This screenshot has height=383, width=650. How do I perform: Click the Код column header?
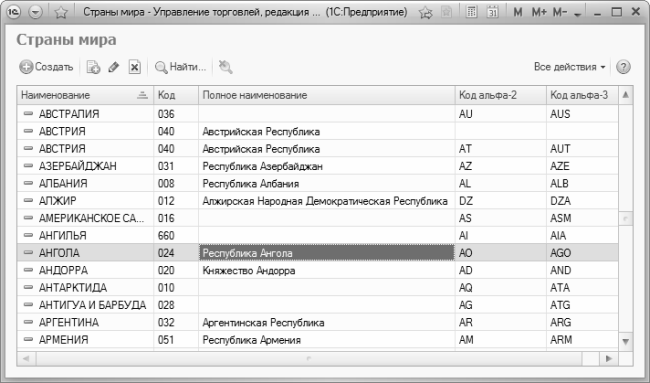click(176, 95)
